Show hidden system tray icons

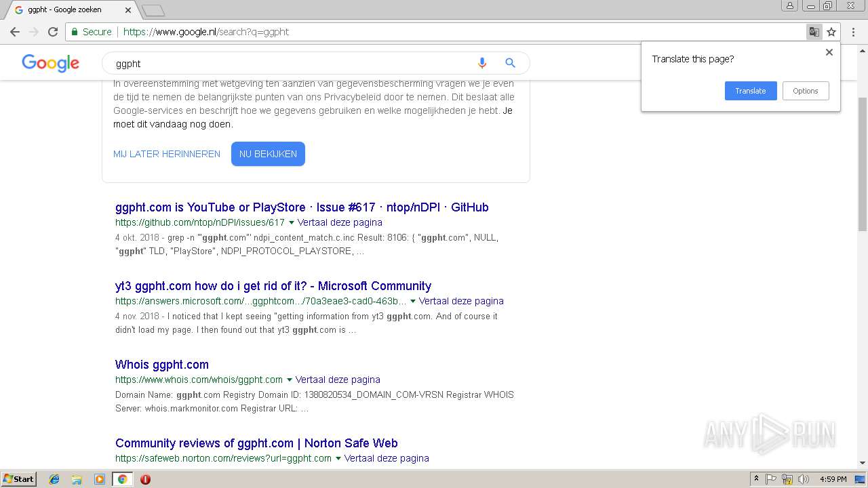tap(756, 479)
